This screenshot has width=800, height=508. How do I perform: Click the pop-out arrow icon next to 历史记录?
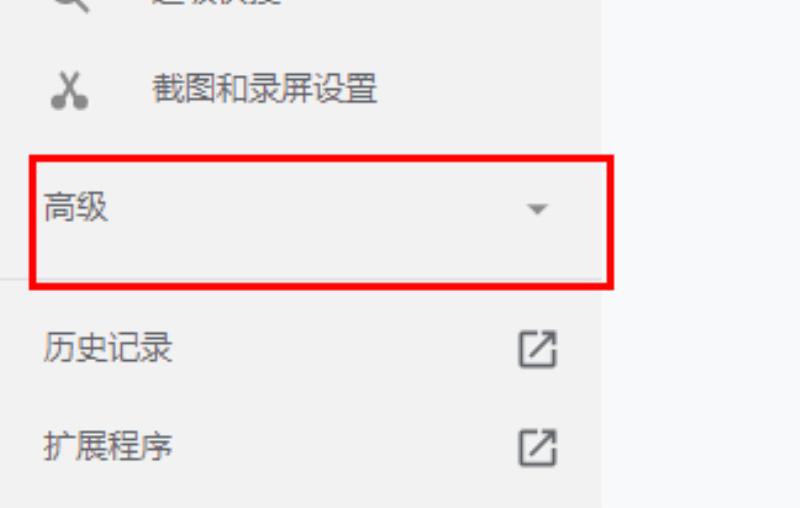pyautogui.click(x=538, y=349)
